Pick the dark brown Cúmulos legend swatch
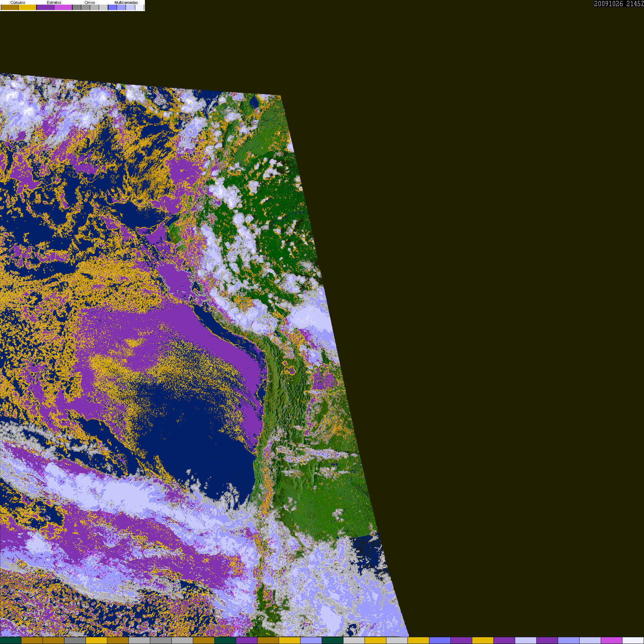 pyautogui.click(x=10, y=7)
